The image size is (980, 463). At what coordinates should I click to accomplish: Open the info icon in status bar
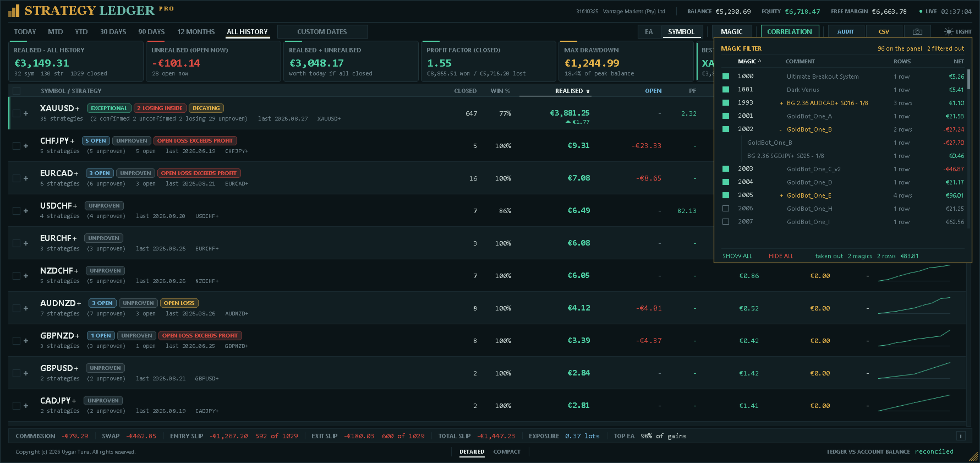pos(961,436)
